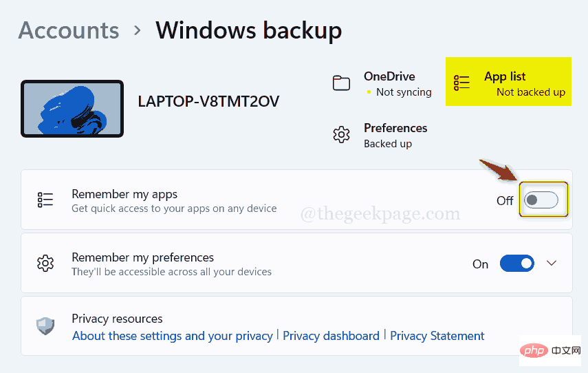
Task: Click the OneDrive label
Action: click(x=389, y=76)
